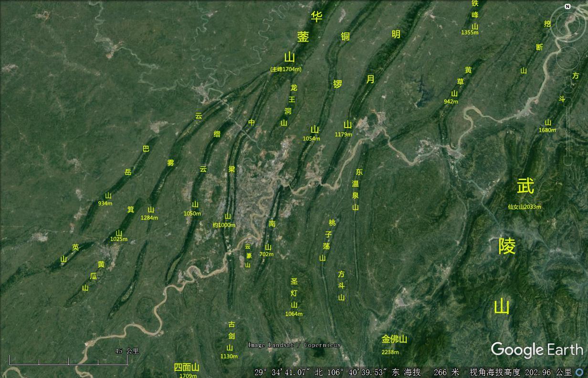The image size is (588, 378).
Task: Click the 四面山 label
Action: tap(186, 367)
